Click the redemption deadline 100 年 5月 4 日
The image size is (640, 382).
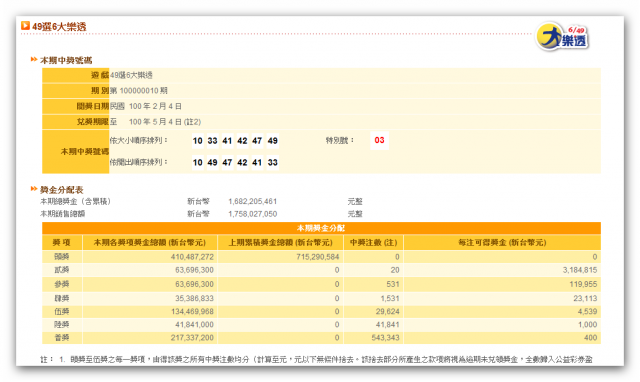pyautogui.click(x=155, y=122)
